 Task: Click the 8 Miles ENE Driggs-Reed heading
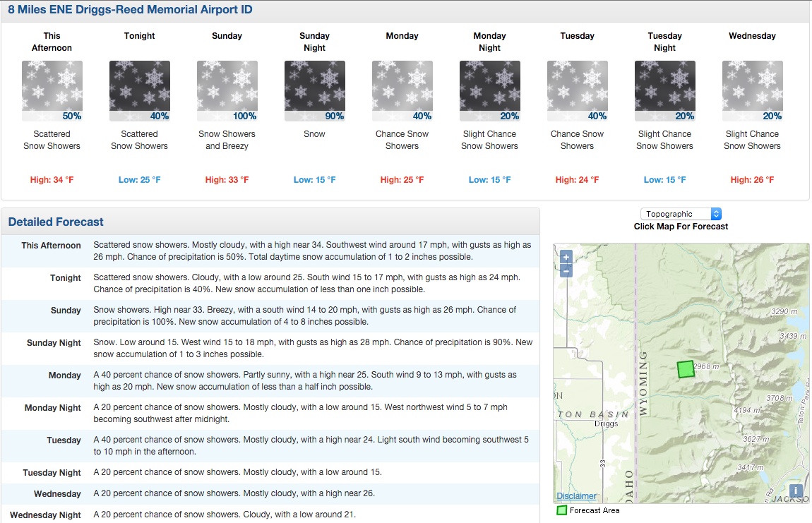click(x=130, y=9)
